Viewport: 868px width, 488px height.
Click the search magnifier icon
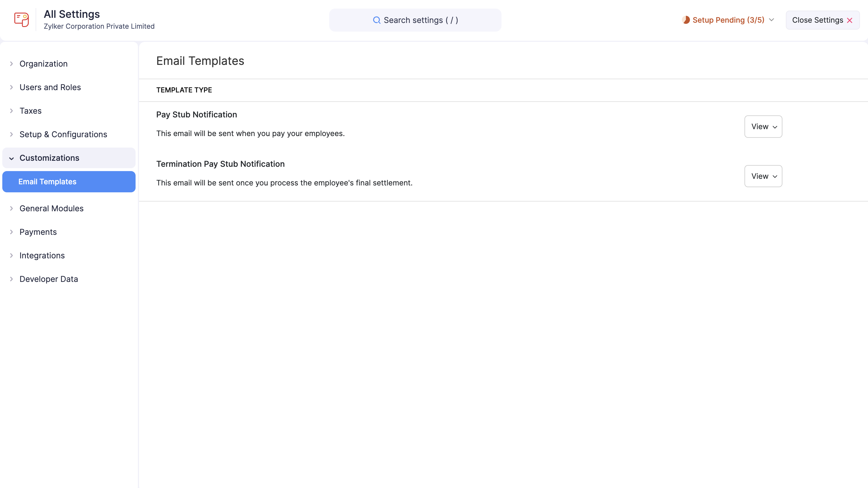pyautogui.click(x=377, y=20)
